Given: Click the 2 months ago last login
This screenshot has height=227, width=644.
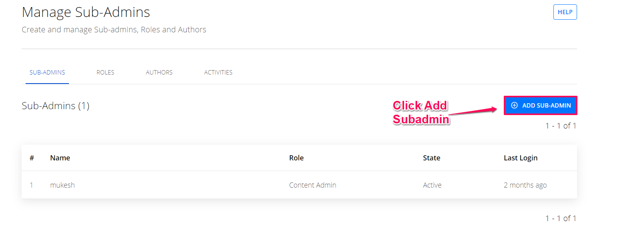Looking at the screenshot, I should click(x=525, y=185).
